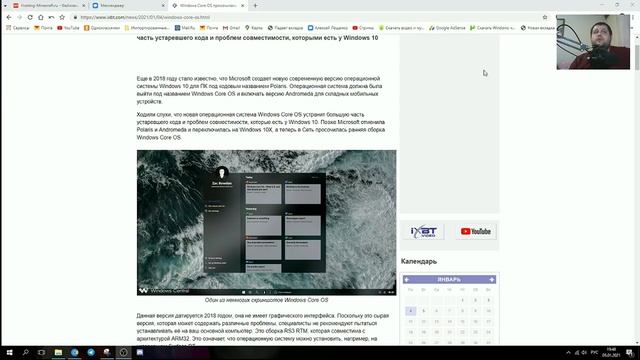Switch keyboard language РУС indicator

point(594,353)
